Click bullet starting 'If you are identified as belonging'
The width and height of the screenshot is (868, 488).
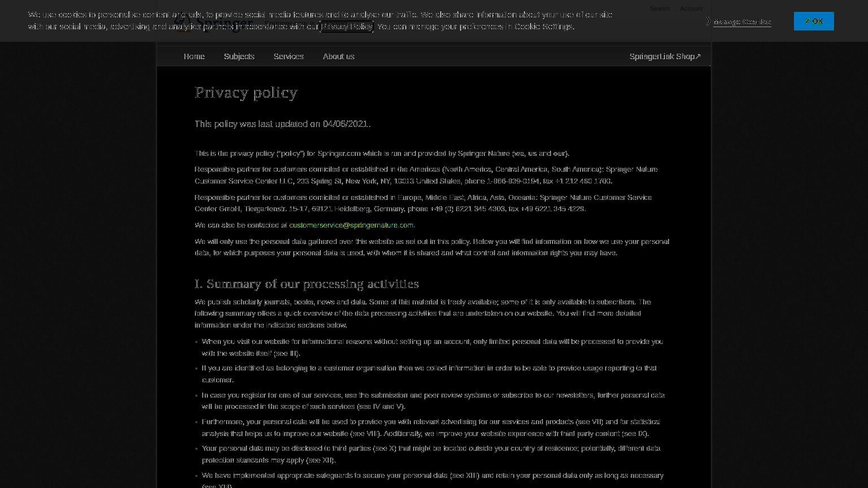tap(429, 374)
